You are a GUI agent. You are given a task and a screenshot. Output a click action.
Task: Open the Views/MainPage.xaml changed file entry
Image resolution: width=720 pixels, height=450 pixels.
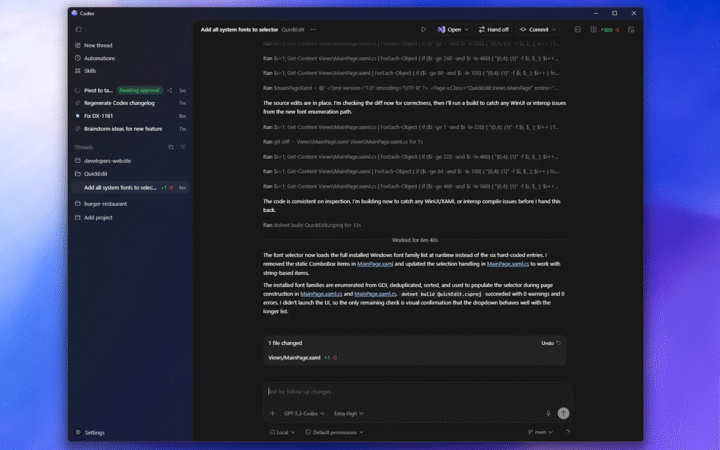tap(294, 357)
